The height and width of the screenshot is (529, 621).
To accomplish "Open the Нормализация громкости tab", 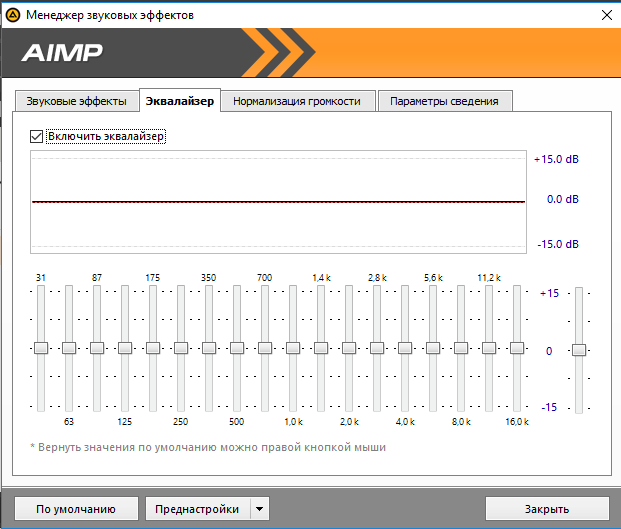I will click(x=297, y=101).
